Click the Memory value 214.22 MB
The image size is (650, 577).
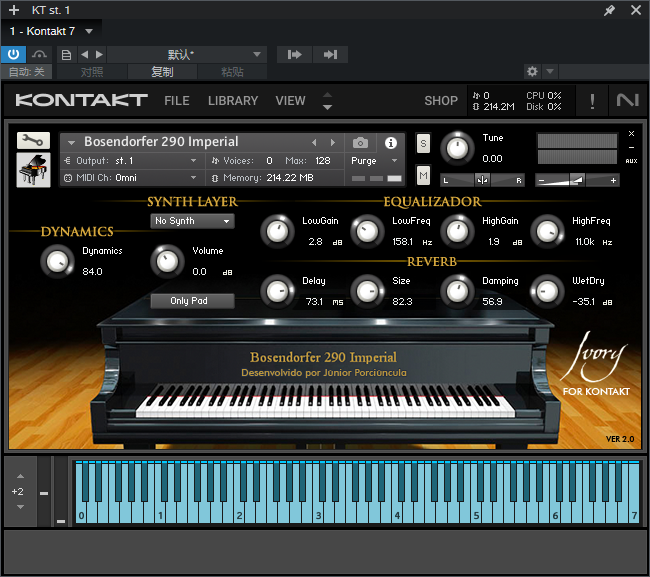coord(290,178)
